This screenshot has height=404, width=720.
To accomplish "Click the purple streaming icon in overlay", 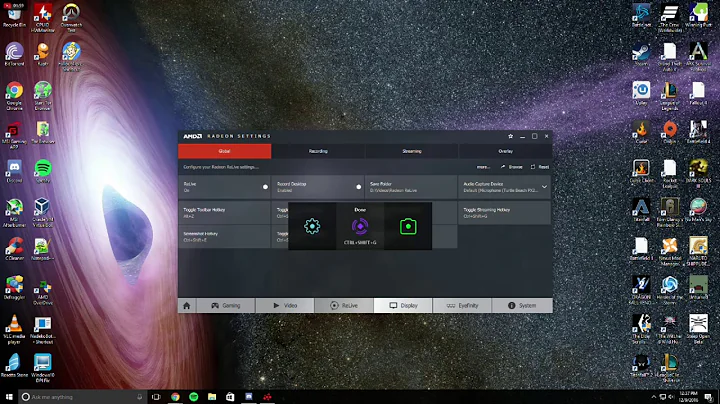I will 360,226.
